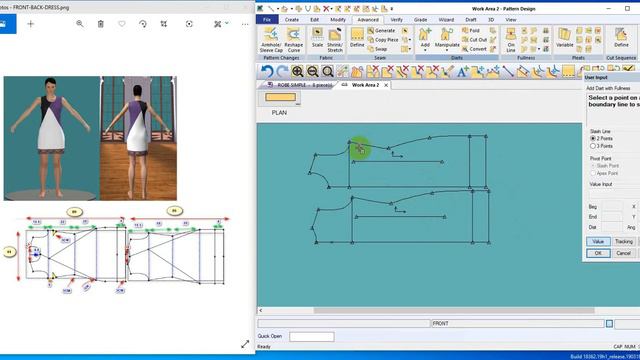Choose the fabric Scale tool
640x360 pixels.
point(317,38)
